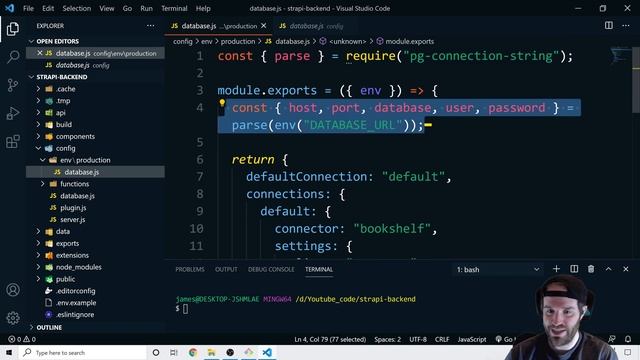Click the lightbulb code action on line 4

(222, 103)
